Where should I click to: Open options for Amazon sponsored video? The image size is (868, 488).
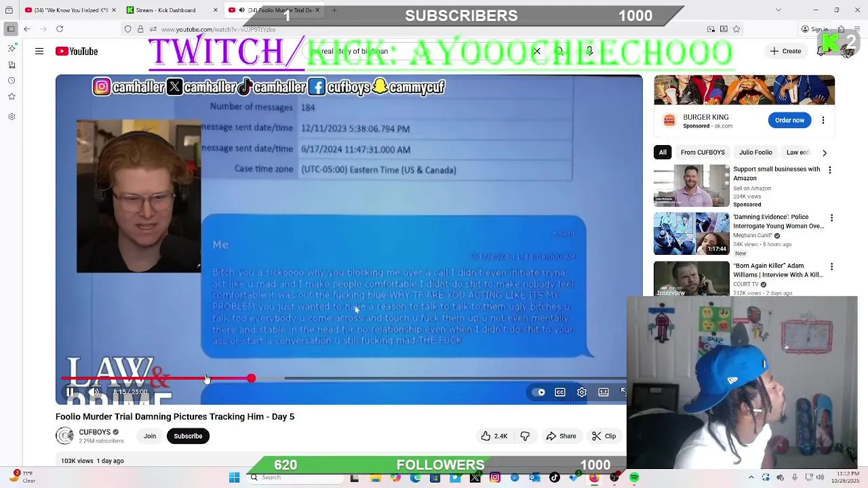pos(831,170)
